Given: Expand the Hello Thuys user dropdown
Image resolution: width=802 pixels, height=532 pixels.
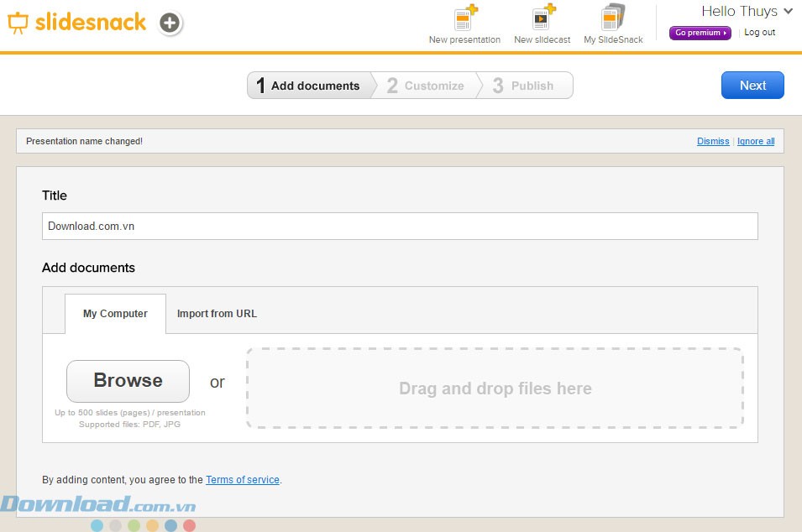Looking at the screenshot, I should 747,11.
